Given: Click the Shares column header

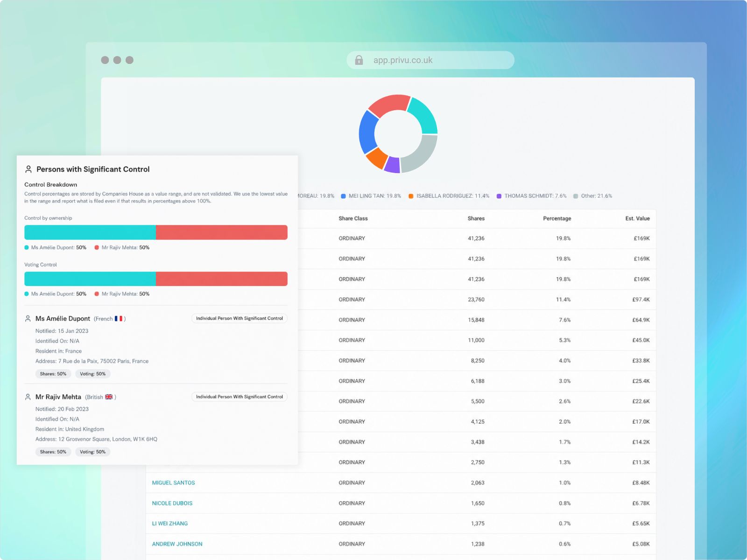Looking at the screenshot, I should point(476,218).
